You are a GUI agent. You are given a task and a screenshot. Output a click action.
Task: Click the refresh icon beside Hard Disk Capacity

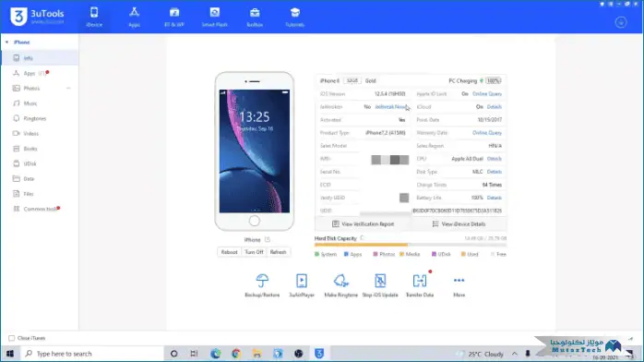pyautogui.click(x=362, y=238)
